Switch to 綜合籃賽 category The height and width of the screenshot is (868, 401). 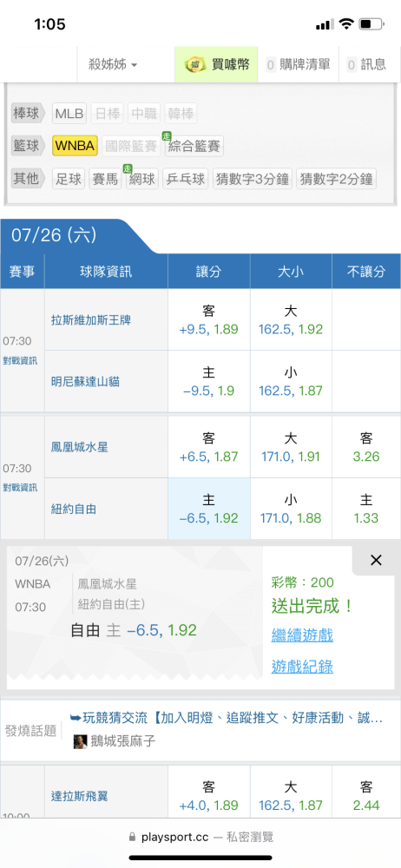(x=194, y=146)
